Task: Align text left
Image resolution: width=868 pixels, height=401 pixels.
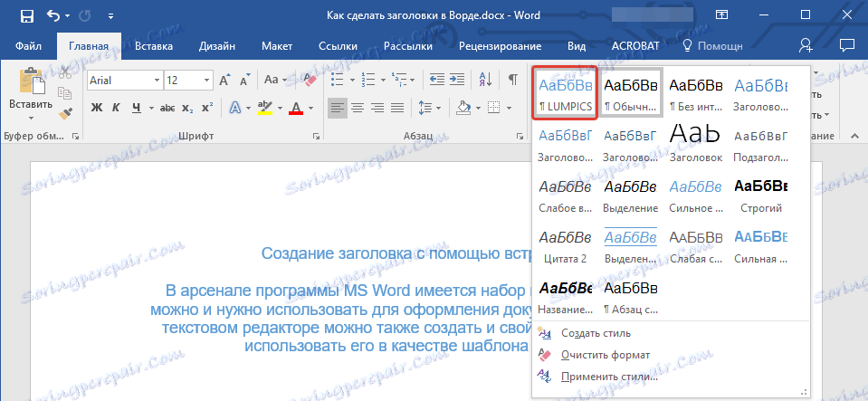Action: coord(337,108)
